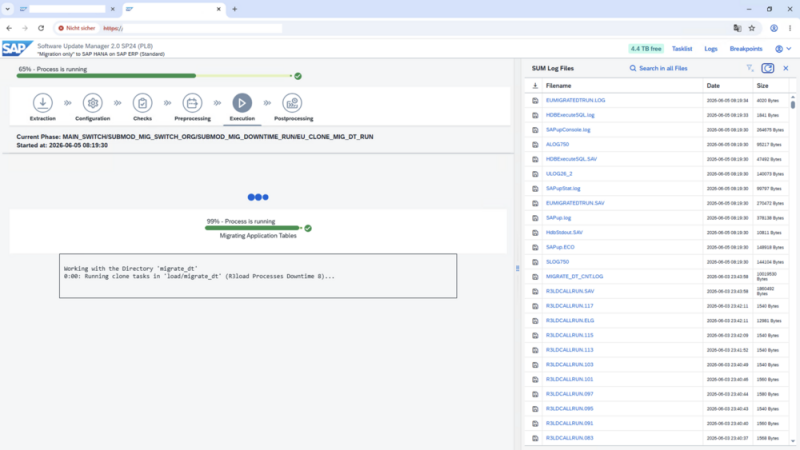Open the Tasklist menu
The width and height of the screenshot is (800, 450).
(682, 49)
